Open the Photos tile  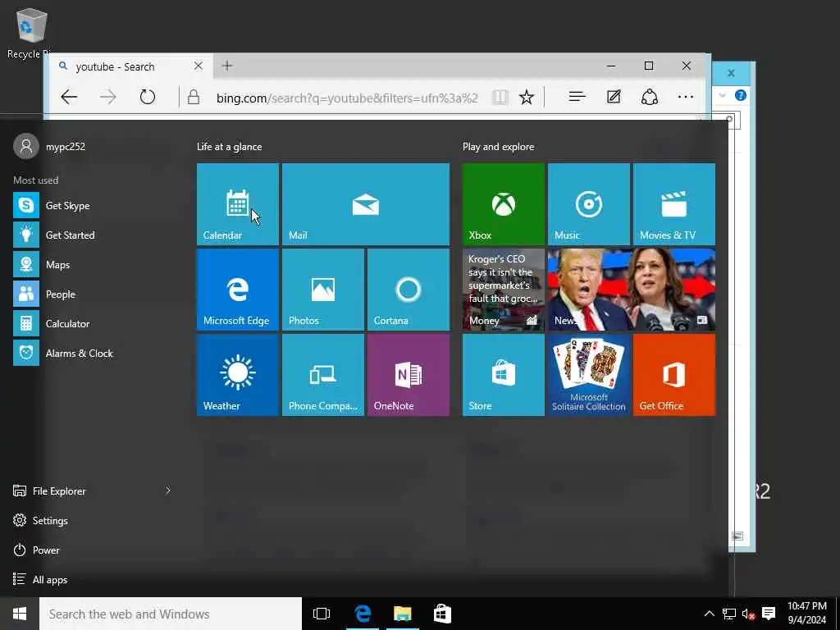pos(323,290)
